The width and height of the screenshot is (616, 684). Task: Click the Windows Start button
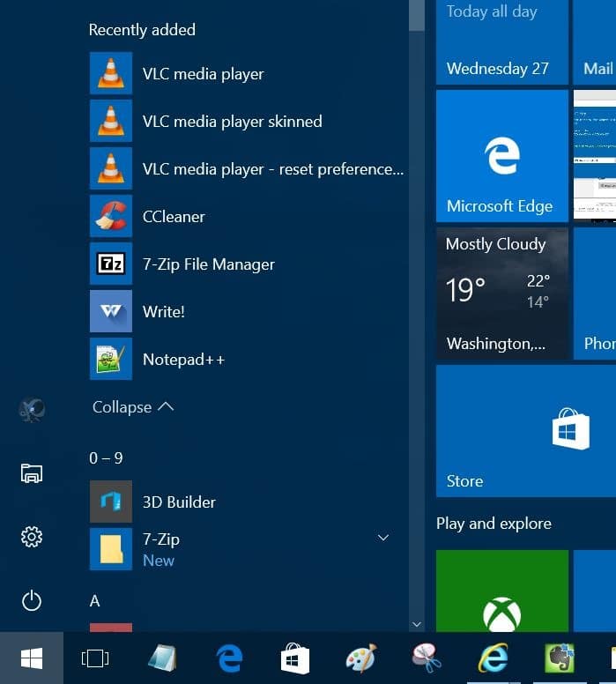(x=32, y=658)
